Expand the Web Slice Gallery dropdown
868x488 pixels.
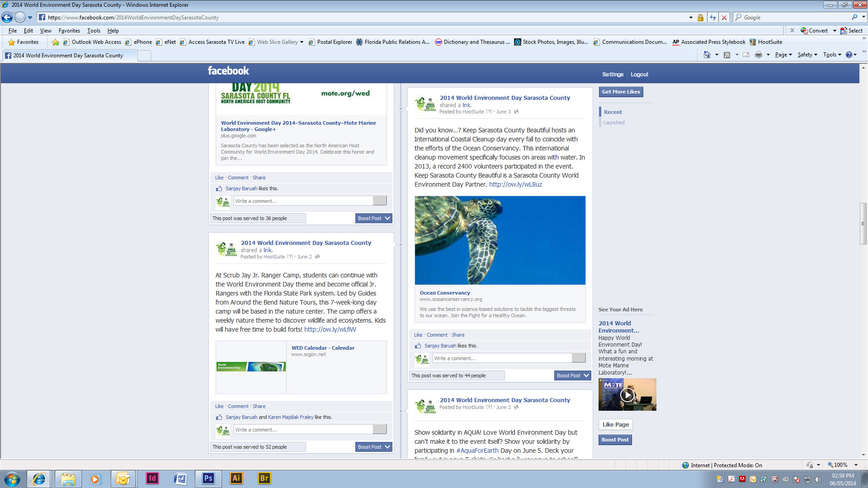pos(302,42)
